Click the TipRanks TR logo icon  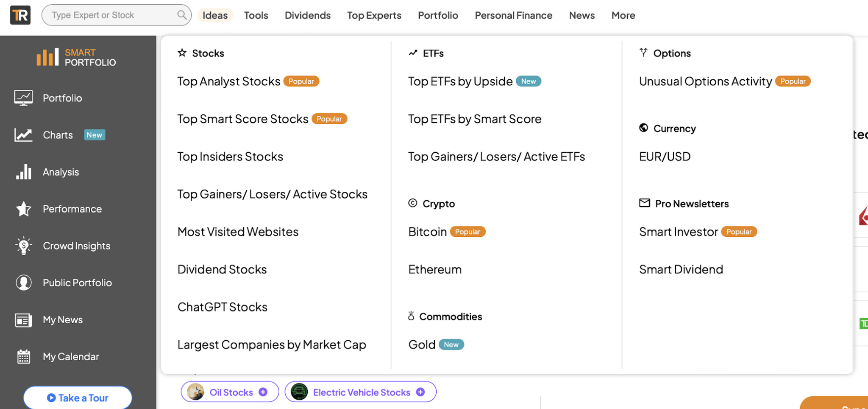coord(20,15)
